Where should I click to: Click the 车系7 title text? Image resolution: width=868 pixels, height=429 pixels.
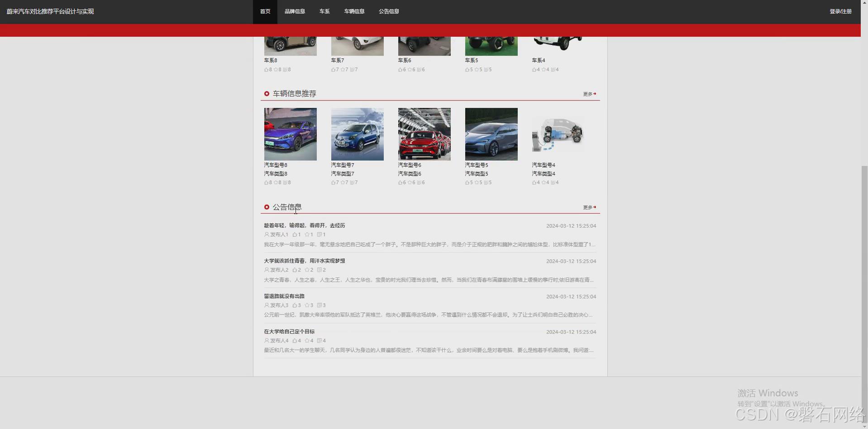(338, 60)
